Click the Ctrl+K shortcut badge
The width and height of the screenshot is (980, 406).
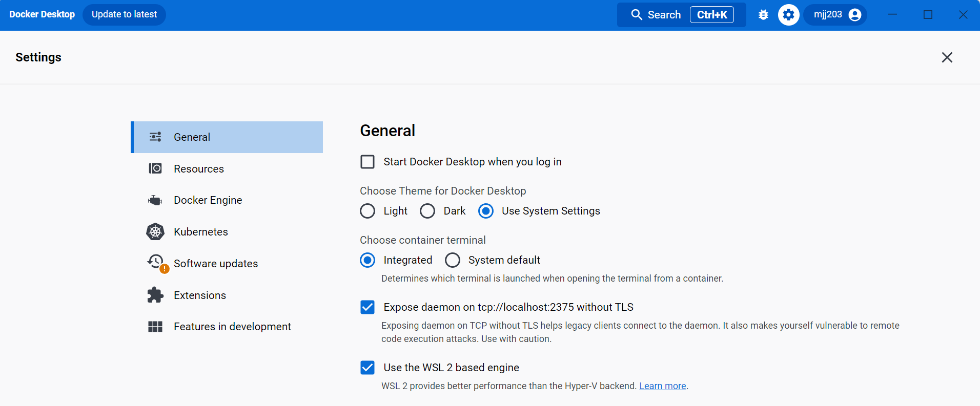[712, 15]
